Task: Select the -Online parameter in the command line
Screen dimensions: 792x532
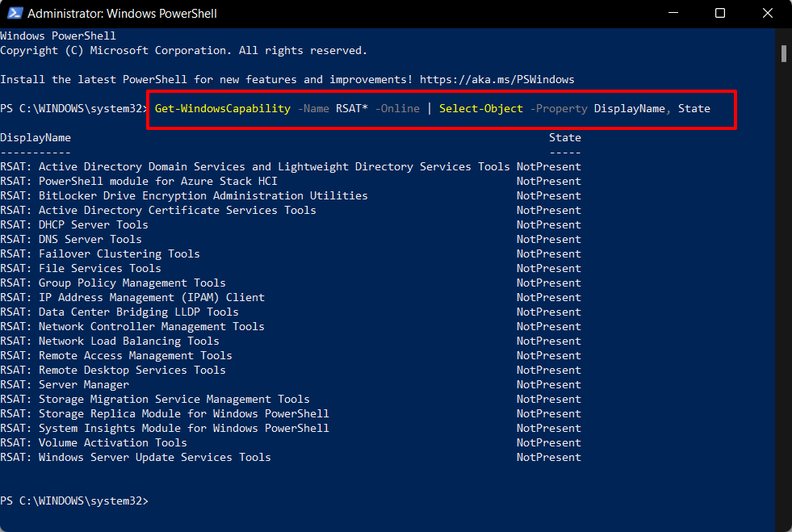Action: click(397, 107)
